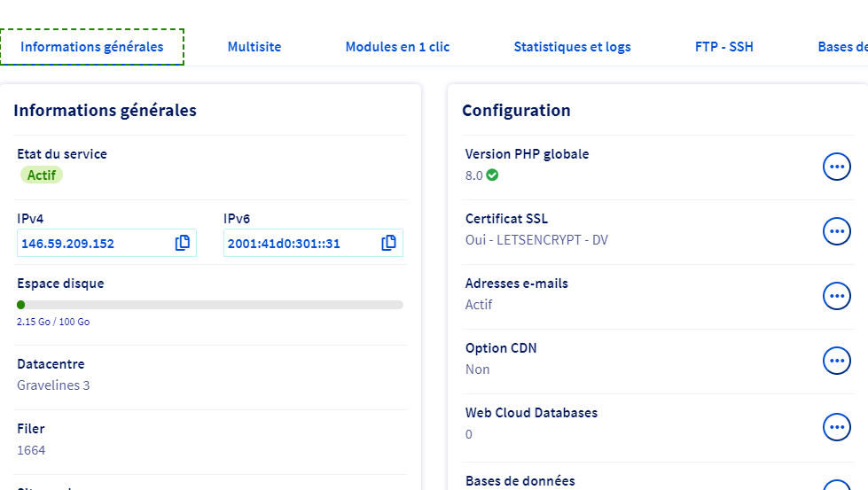868x490 pixels.
Task: Copy the IPv6 address using copy icon
Action: [x=388, y=243]
